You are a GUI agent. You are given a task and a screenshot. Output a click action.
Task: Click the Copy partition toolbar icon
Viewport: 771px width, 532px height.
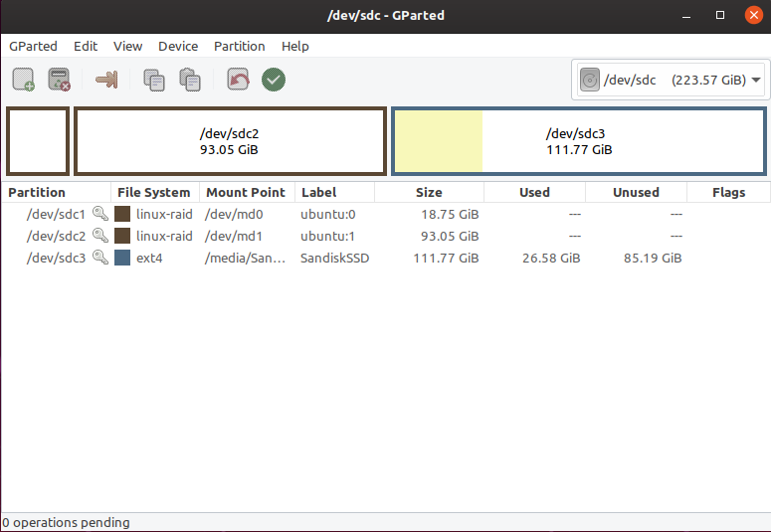[154, 80]
